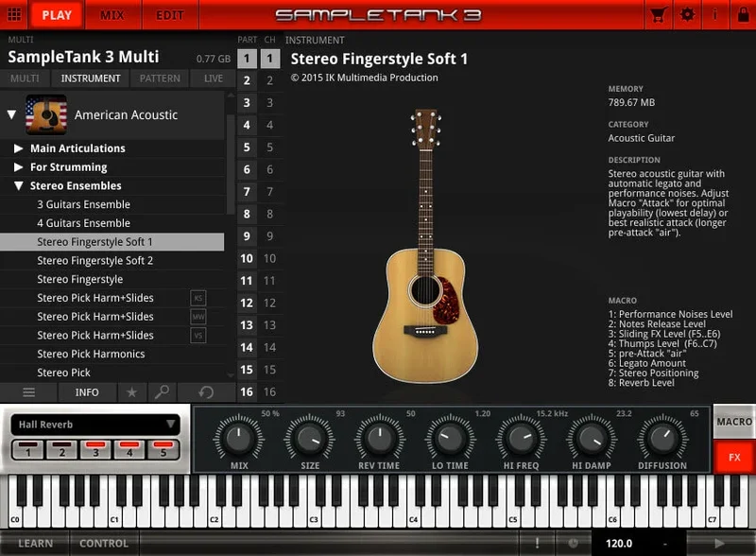Click the metronome clock icon near tempo

pos(573,543)
